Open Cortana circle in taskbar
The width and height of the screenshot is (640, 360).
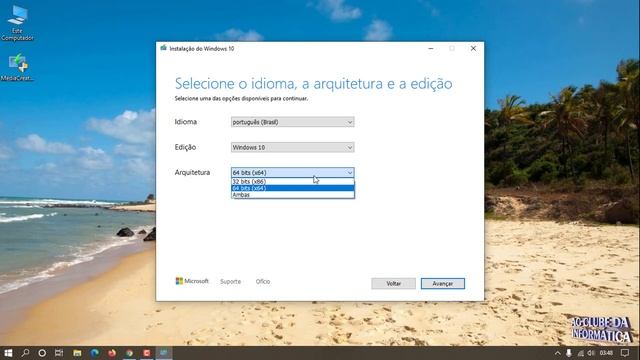click(42, 353)
